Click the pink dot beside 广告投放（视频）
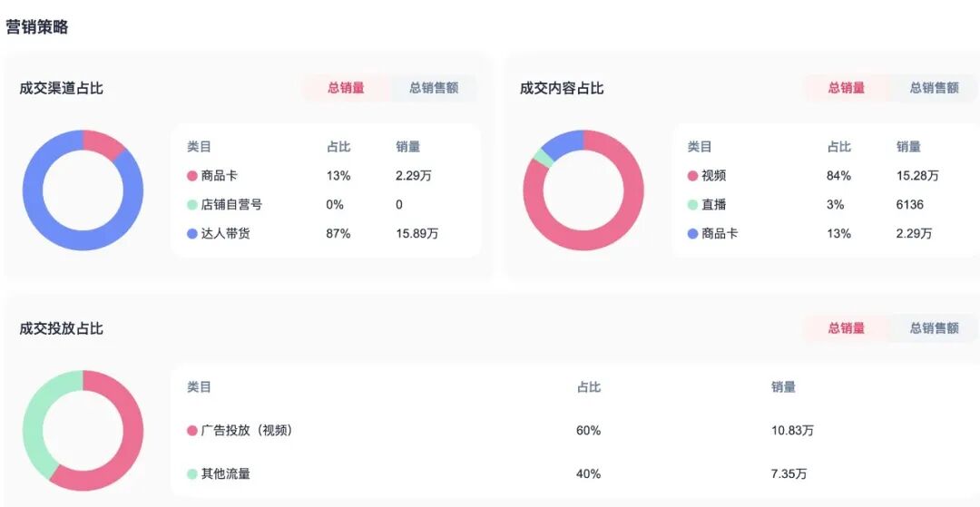Image resolution: width=980 pixels, height=507 pixels. [192, 431]
